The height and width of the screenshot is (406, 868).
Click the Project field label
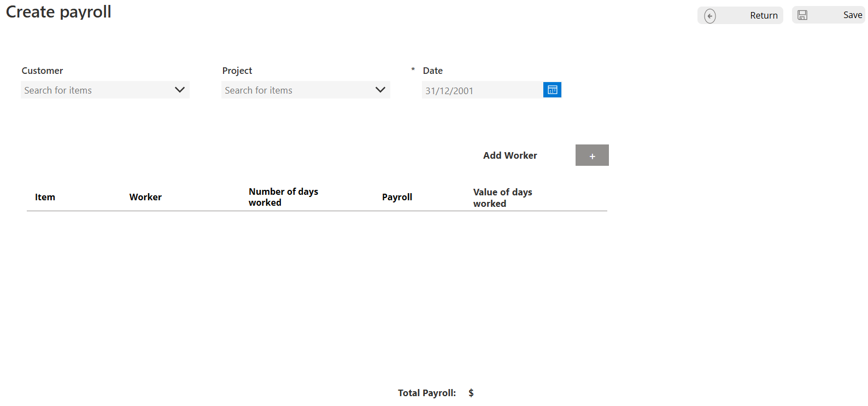point(237,71)
